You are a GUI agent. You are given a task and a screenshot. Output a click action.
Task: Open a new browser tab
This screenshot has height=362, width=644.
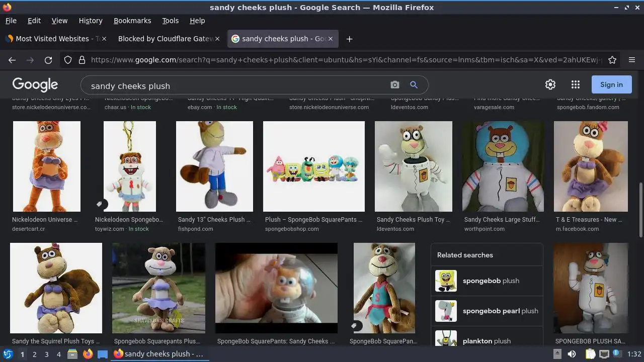(x=349, y=39)
